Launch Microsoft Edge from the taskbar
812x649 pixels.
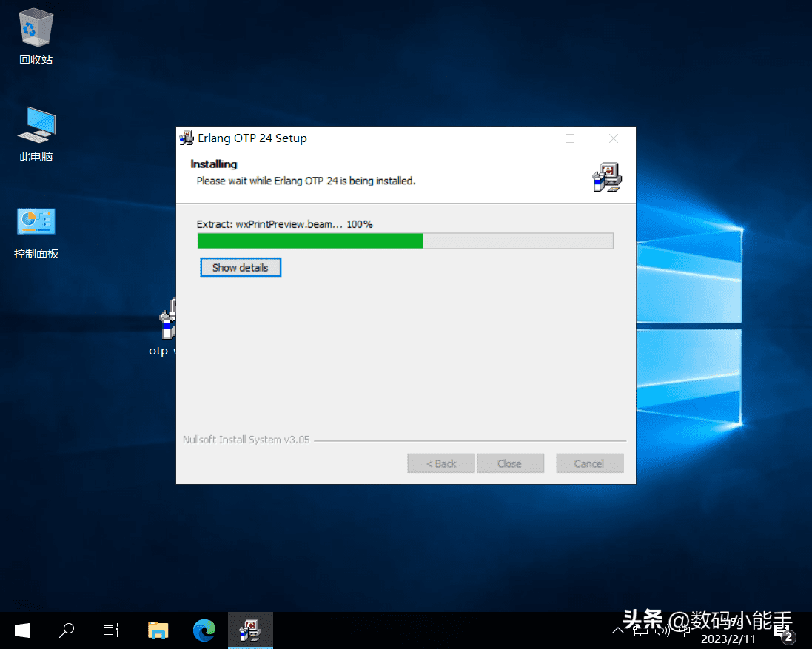click(x=204, y=630)
